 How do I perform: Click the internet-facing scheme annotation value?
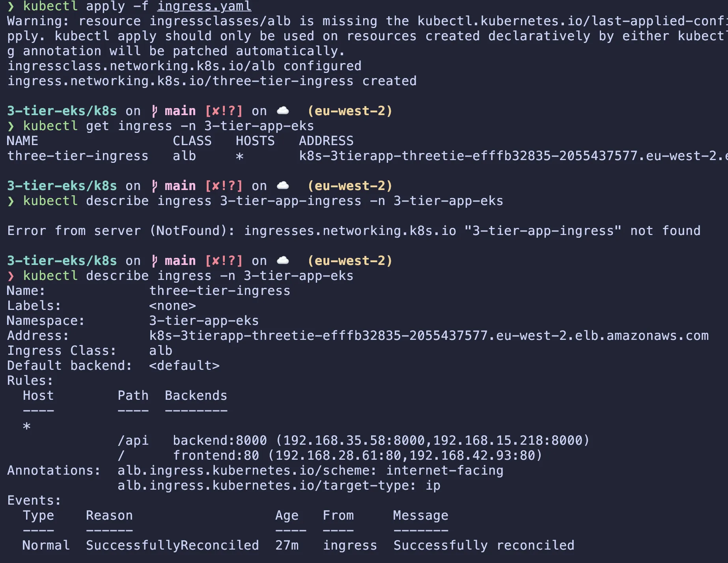(444, 470)
